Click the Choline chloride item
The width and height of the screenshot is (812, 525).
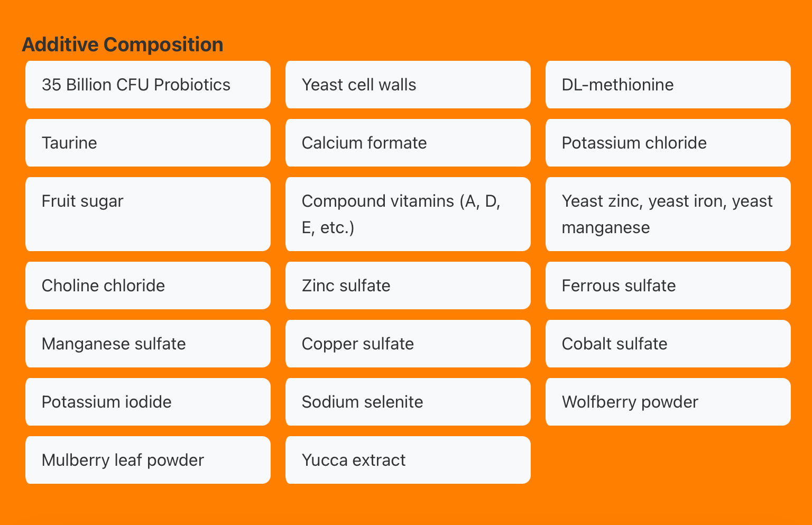pos(147,285)
